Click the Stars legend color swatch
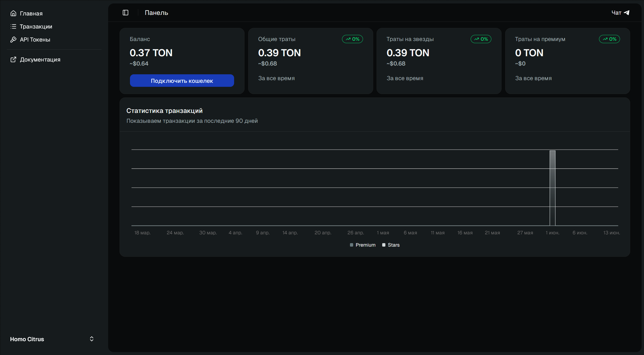 click(x=384, y=245)
